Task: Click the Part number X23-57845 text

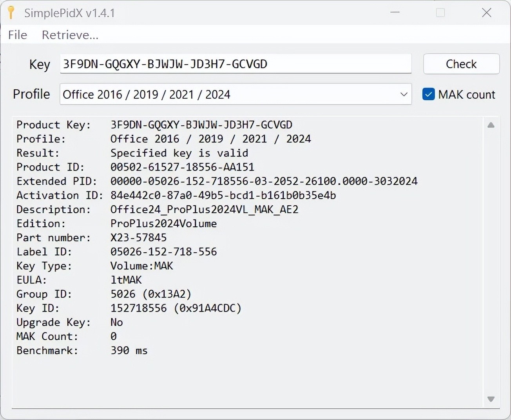Action: pyautogui.click(x=138, y=238)
